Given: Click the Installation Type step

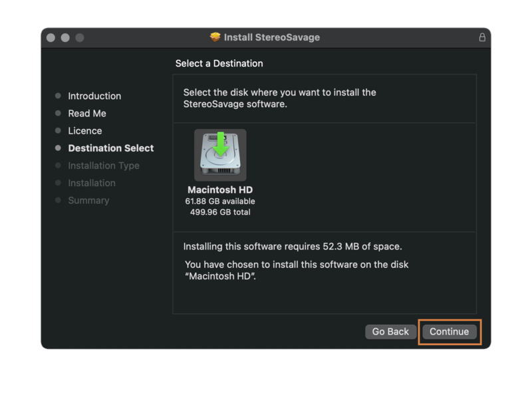Looking at the screenshot, I should click(x=103, y=165).
